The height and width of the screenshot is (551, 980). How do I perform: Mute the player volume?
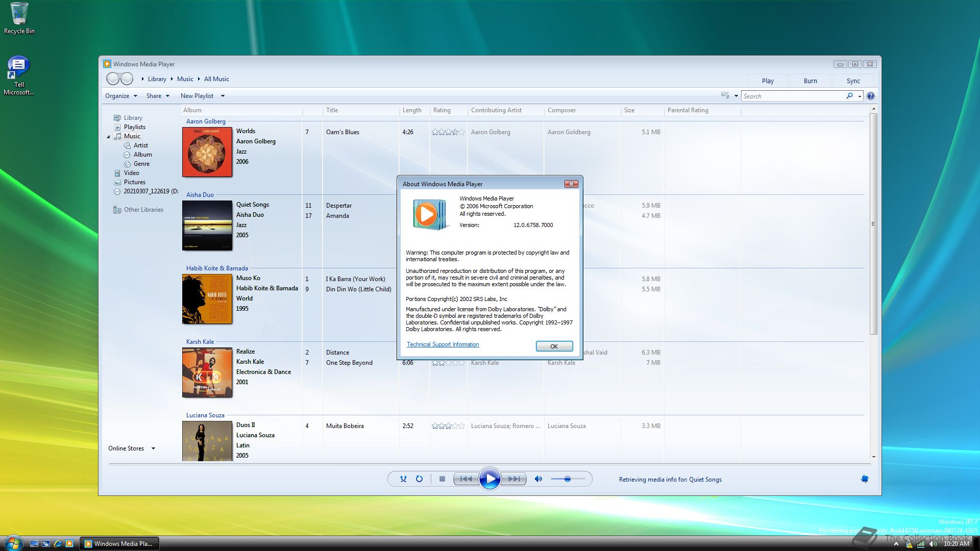click(x=538, y=479)
